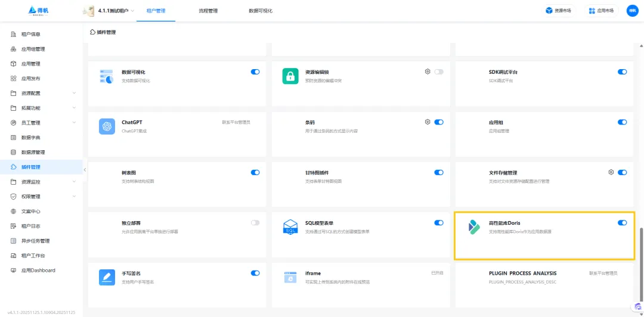Click the 异步任务管理 list icon
Screen dimensions: 644x317
tap(13, 241)
